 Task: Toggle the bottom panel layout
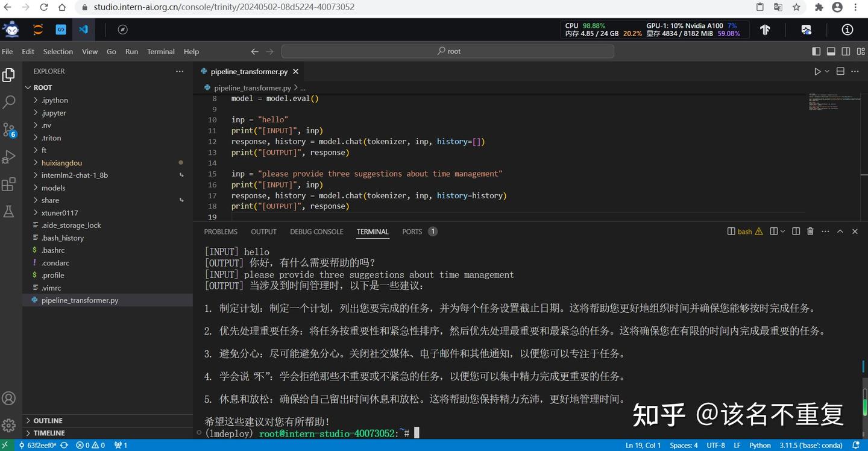[831, 52]
